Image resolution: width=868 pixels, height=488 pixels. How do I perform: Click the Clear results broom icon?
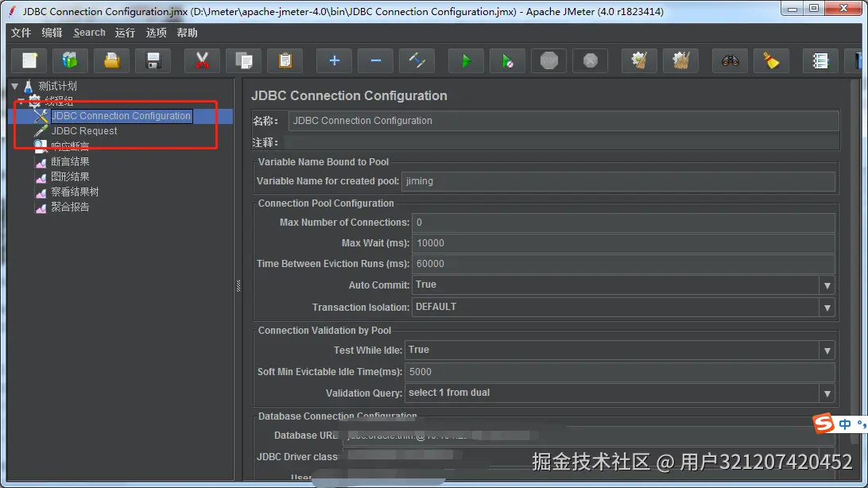coord(639,60)
